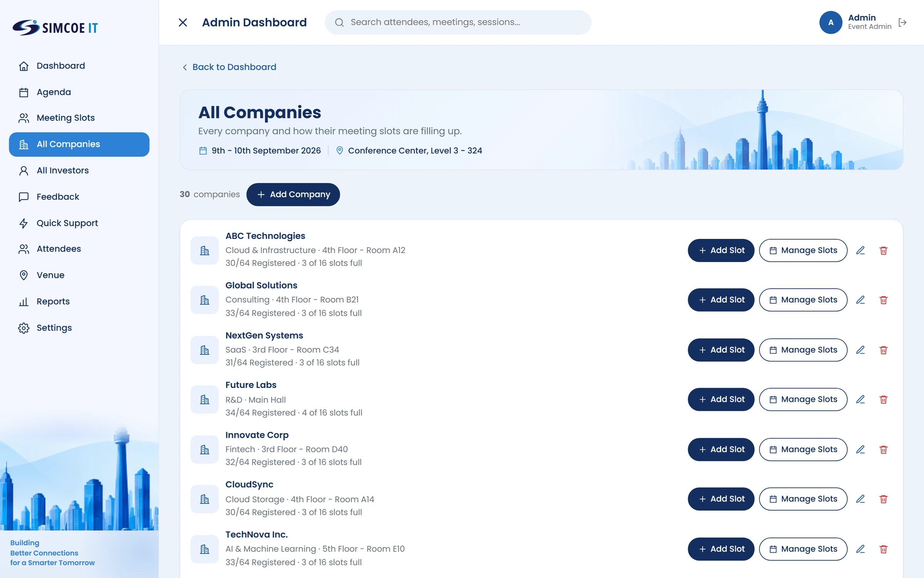Select All Companies in sidebar

click(79, 144)
